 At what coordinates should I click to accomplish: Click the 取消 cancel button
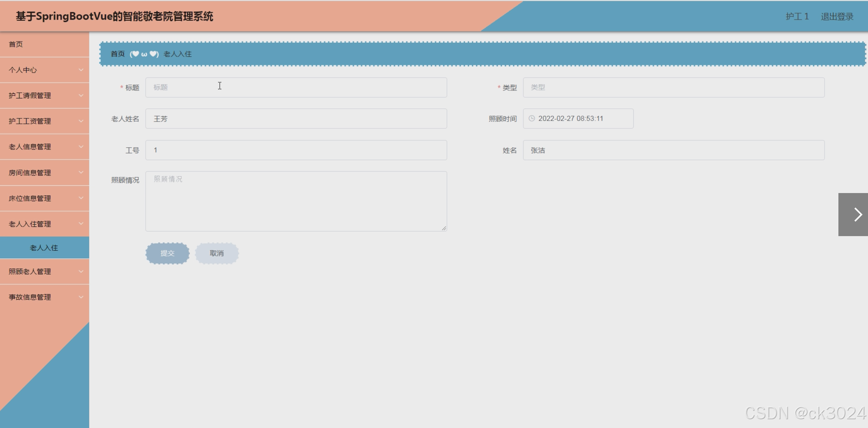click(x=217, y=253)
